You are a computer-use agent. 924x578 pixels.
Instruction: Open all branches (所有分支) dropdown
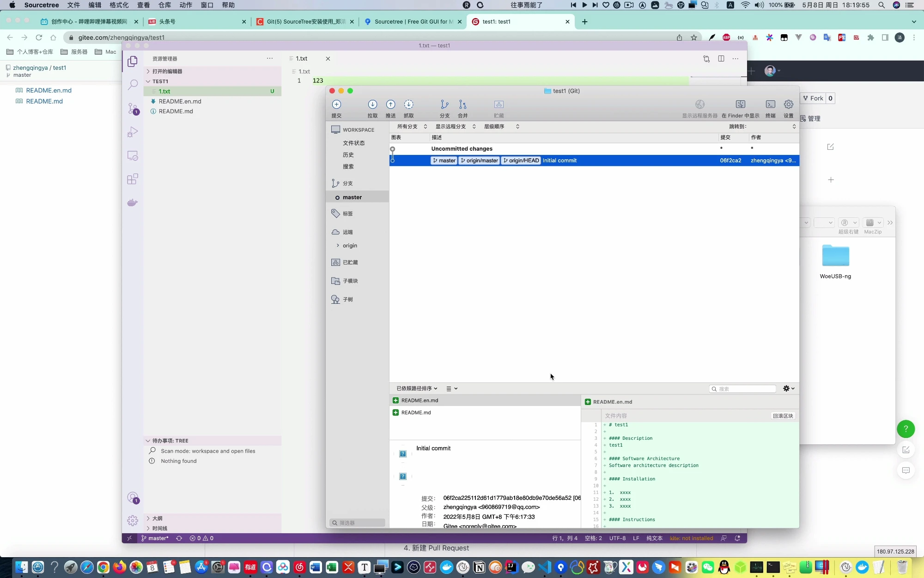coord(412,126)
